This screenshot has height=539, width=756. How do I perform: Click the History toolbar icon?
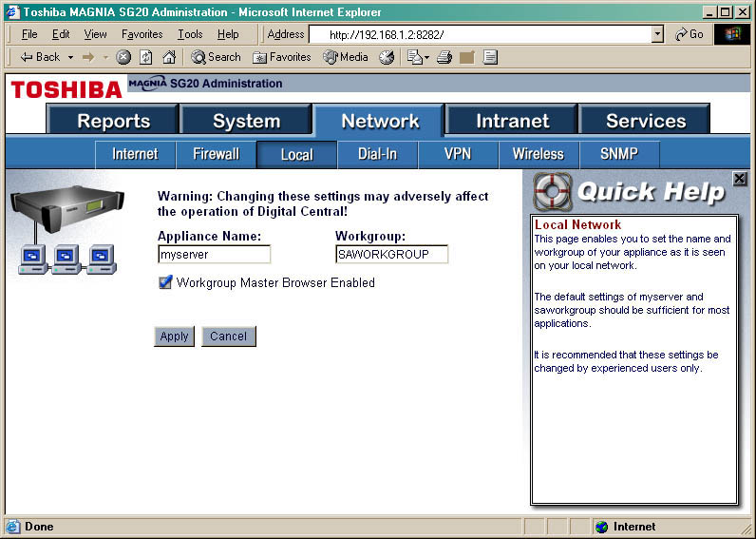(387, 57)
